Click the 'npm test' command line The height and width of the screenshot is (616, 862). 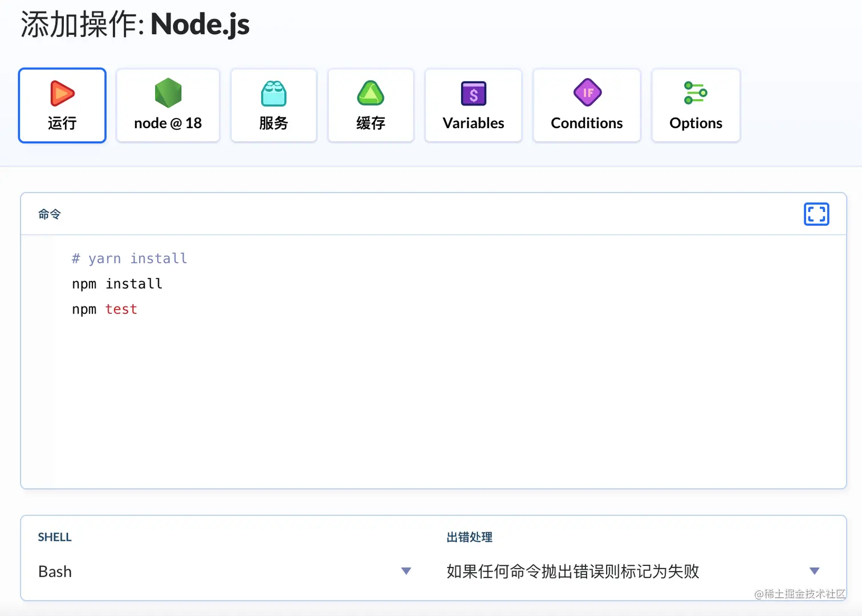point(104,309)
